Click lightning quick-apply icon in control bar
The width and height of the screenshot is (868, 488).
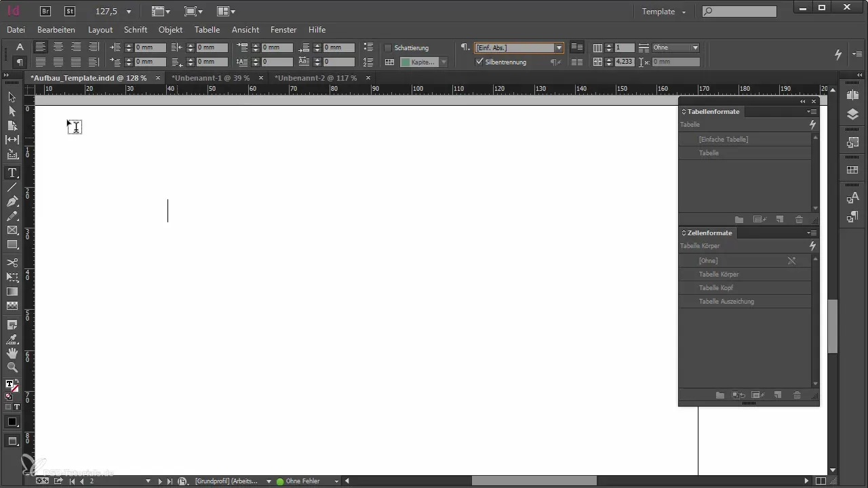(838, 54)
